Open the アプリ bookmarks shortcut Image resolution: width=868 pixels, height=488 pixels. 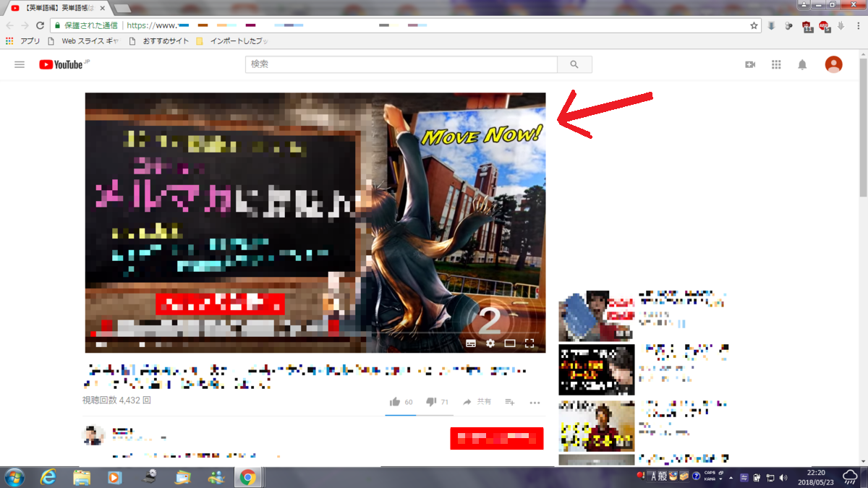[22, 41]
